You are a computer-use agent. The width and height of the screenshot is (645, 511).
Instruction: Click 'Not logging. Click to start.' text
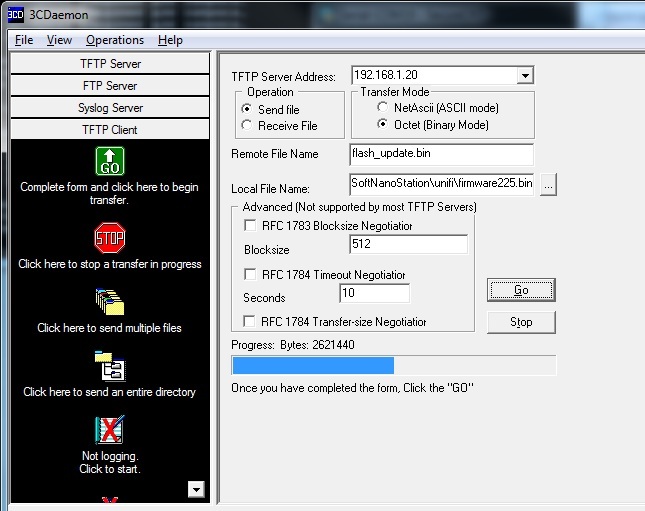click(110, 462)
